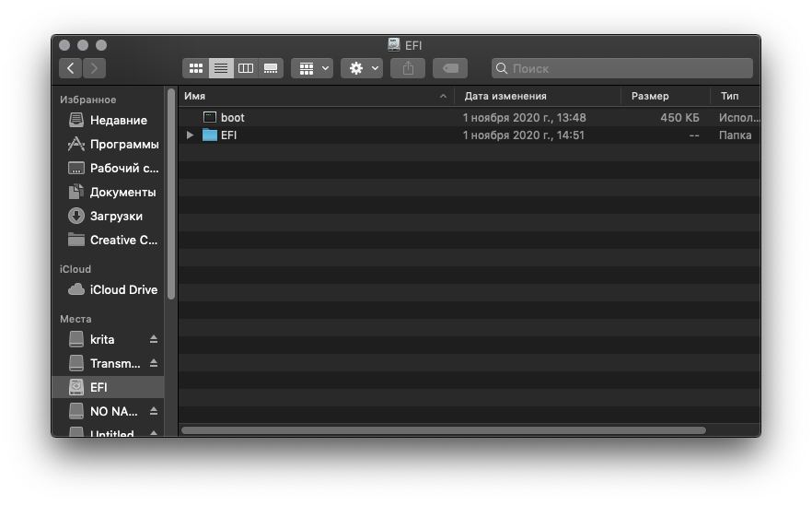Screen dimensions: 812x505
Task: Eject the Transm... volume
Action: (x=154, y=363)
